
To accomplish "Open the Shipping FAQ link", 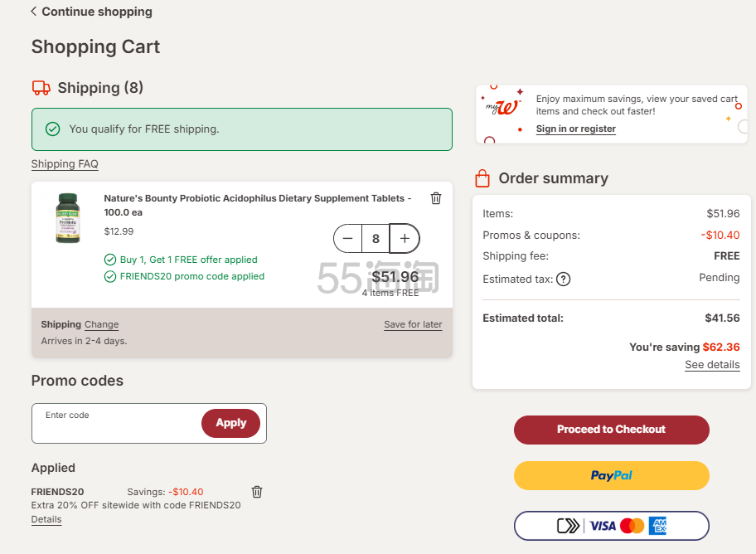I will coord(65,164).
